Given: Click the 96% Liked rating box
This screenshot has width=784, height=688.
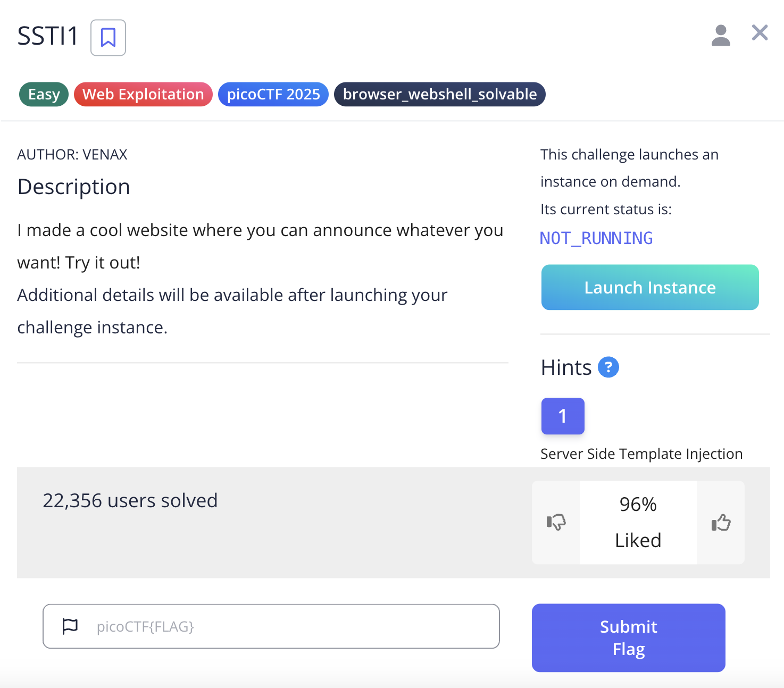Looking at the screenshot, I should point(638,522).
